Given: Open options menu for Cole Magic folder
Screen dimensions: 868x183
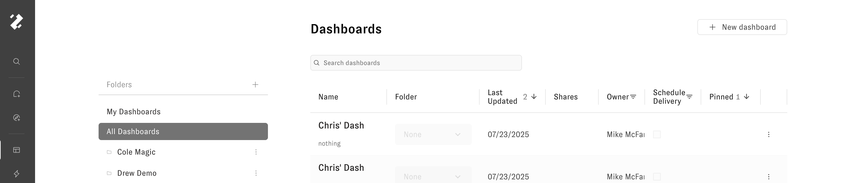Looking at the screenshot, I should [256, 152].
